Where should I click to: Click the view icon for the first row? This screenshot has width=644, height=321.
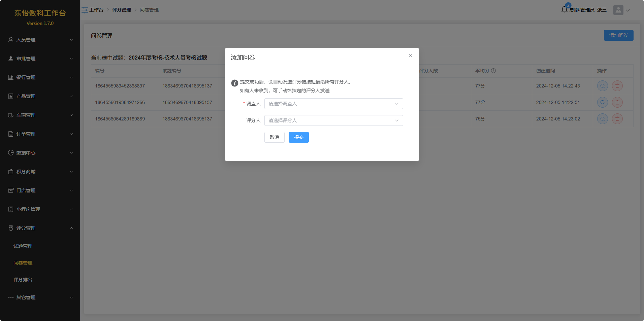(x=602, y=86)
